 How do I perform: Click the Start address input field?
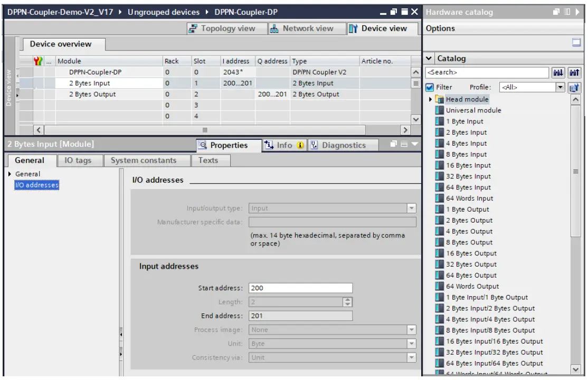coord(300,288)
